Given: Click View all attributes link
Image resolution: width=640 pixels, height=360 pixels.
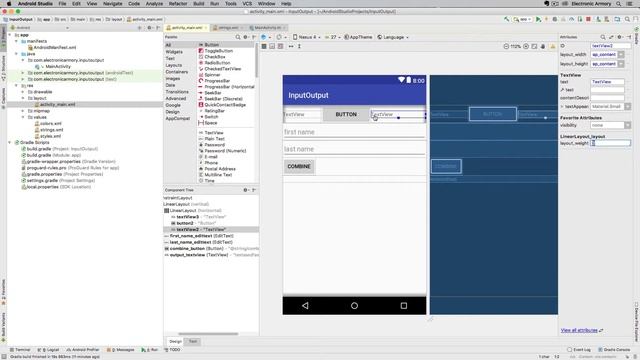Looking at the screenshot, I should (579, 330).
